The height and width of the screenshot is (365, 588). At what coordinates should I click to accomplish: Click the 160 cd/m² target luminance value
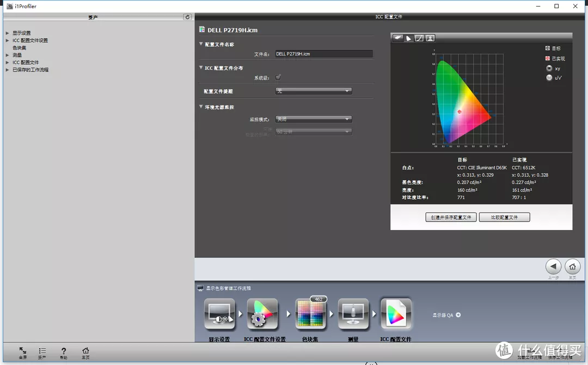467,190
